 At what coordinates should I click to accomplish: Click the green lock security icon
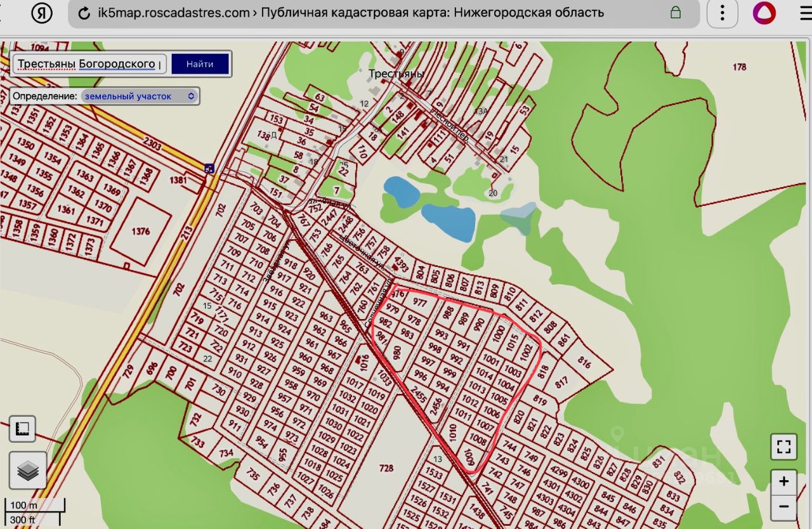676,13
